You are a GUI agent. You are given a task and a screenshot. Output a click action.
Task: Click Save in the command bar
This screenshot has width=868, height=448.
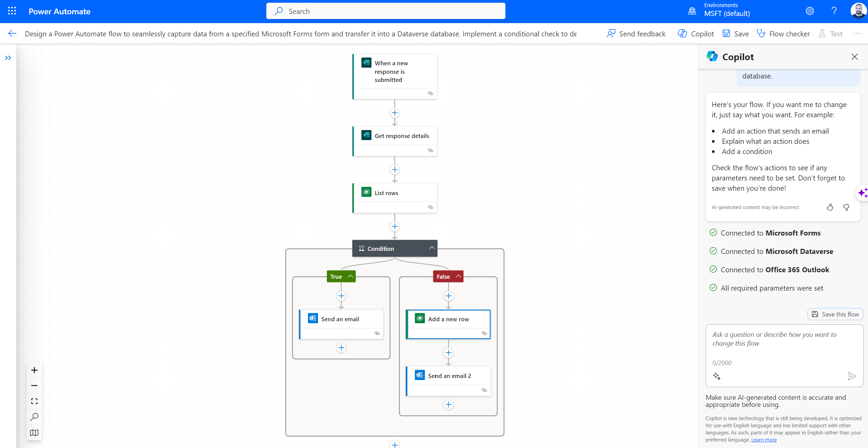pyautogui.click(x=736, y=34)
